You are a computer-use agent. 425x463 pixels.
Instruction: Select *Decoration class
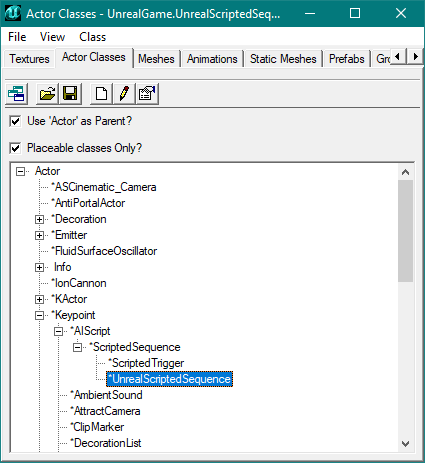click(79, 219)
